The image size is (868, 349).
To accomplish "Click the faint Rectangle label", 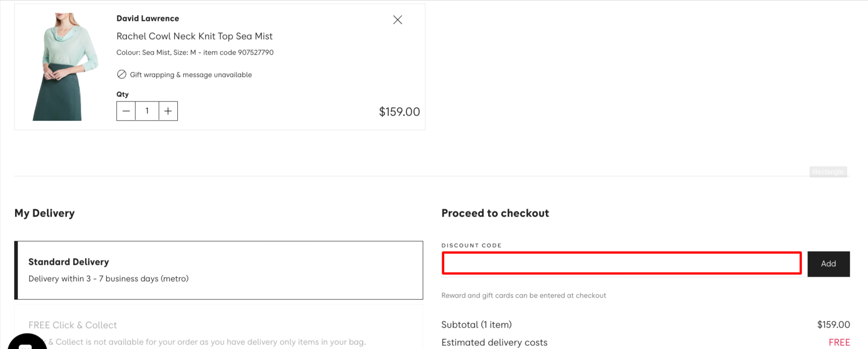I will pos(828,172).
